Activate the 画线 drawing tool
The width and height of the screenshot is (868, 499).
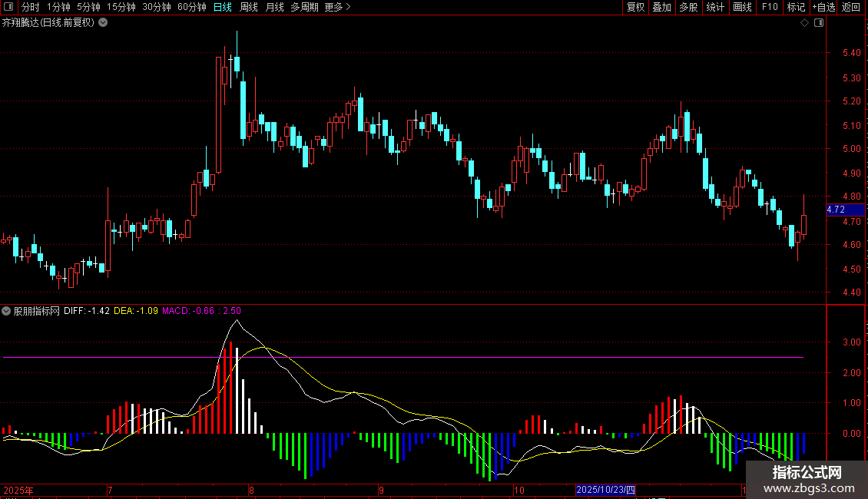pyautogui.click(x=742, y=7)
